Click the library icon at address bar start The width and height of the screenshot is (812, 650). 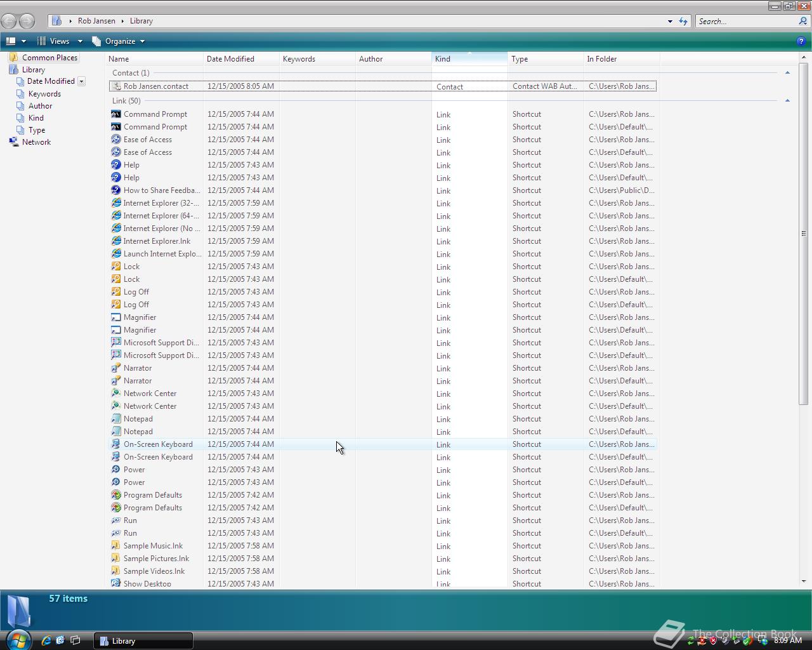click(56, 21)
